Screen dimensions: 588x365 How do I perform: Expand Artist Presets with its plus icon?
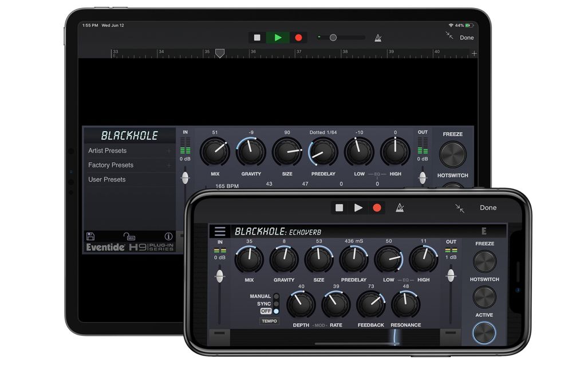coord(169,151)
